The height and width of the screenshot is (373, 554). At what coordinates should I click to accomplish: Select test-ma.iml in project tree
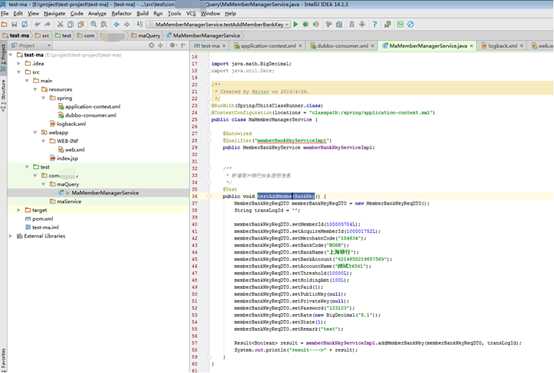pyautogui.click(x=42, y=227)
